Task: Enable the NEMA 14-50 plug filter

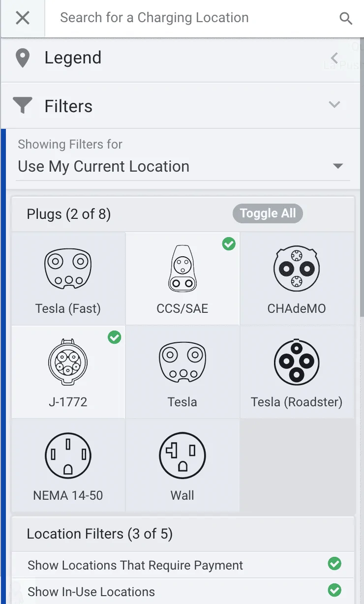Action: 68,456
